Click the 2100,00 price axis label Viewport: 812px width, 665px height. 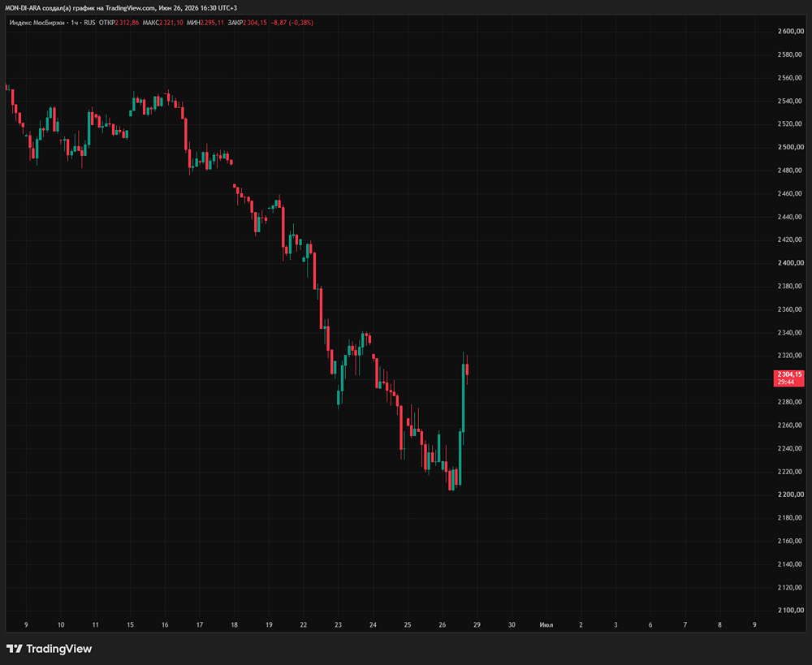(x=790, y=611)
